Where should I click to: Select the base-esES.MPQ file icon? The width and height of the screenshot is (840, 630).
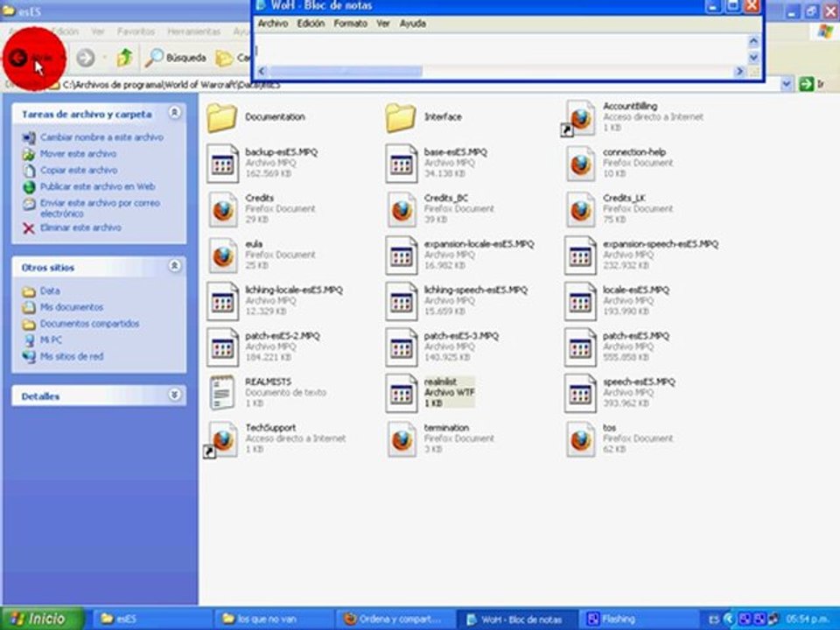click(x=402, y=164)
